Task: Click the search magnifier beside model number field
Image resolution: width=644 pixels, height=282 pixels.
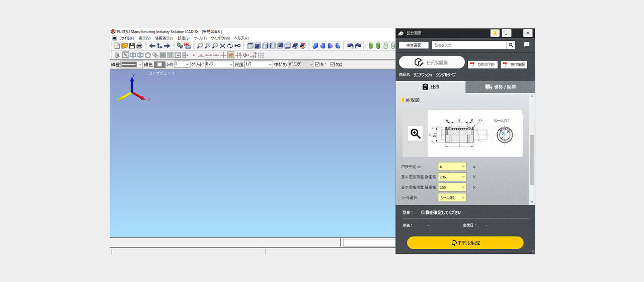Action: point(511,45)
